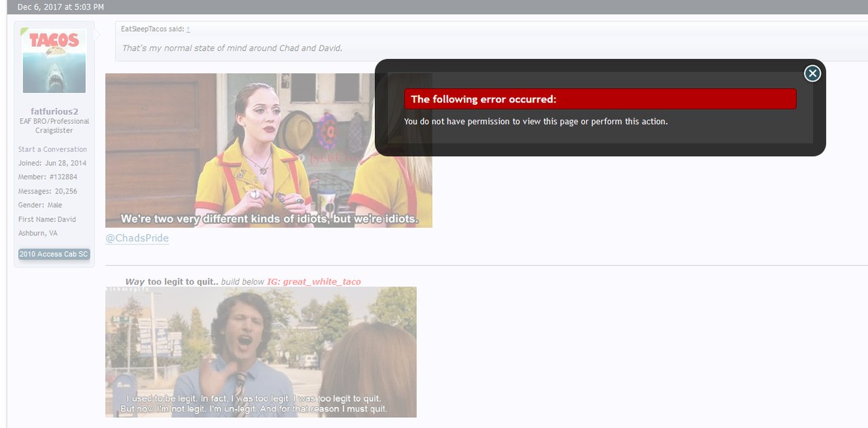868x428 pixels.
Task: Select 'The following error occurred:' red header
Action: tap(600, 99)
